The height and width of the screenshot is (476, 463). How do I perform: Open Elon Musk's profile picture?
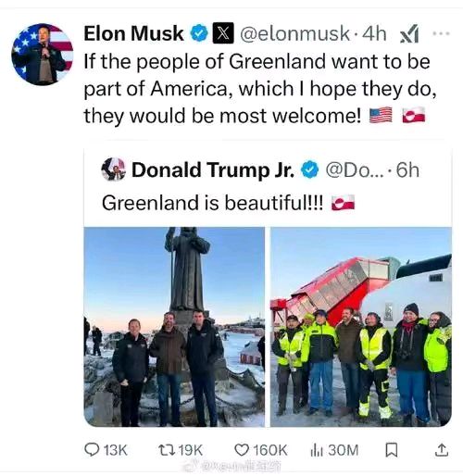point(43,55)
